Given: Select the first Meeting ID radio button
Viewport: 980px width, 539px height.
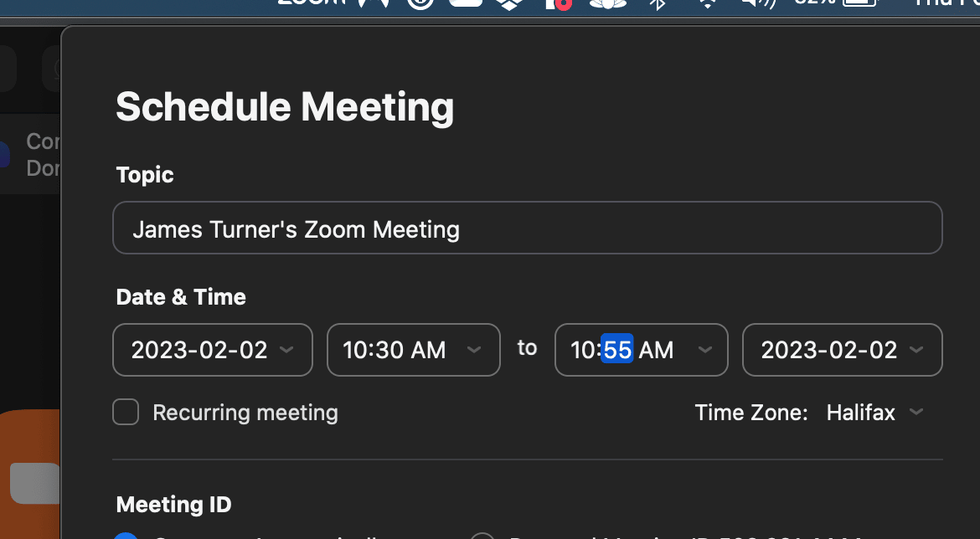Looking at the screenshot, I should click(125, 536).
